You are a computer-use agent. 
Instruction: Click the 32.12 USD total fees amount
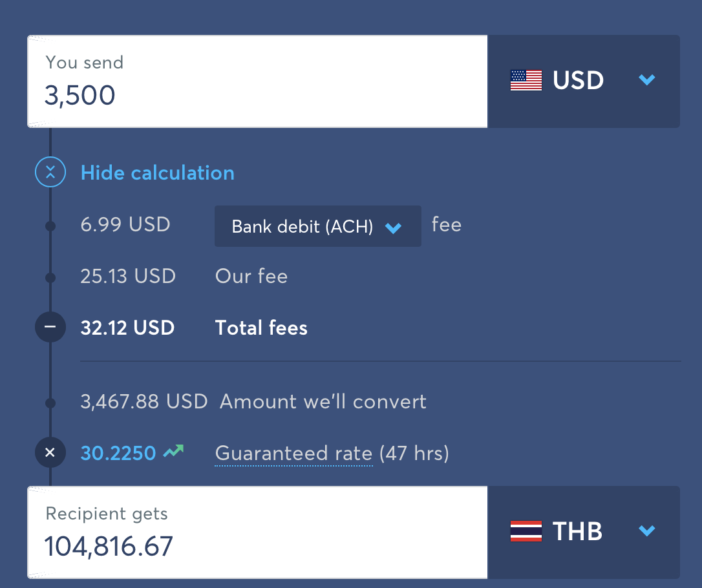pyautogui.click(x=127, y=328)
